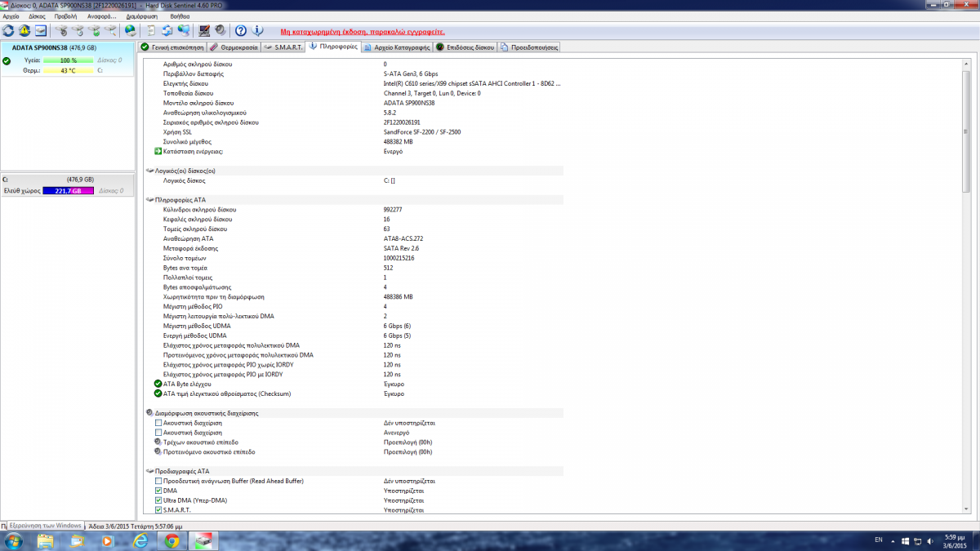
Task: Click the Λογικός(οί) δίσκος(οι) section header
Action: click(354, 171)
